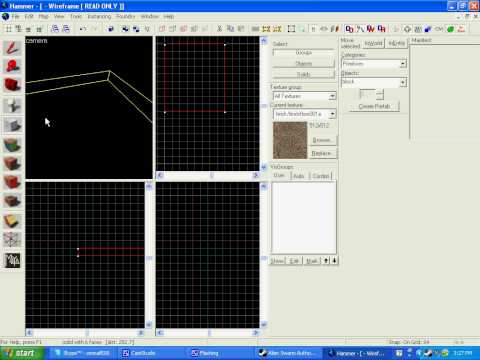
Task: Click the Create Prefab button
Action: [x=374, y=106]
